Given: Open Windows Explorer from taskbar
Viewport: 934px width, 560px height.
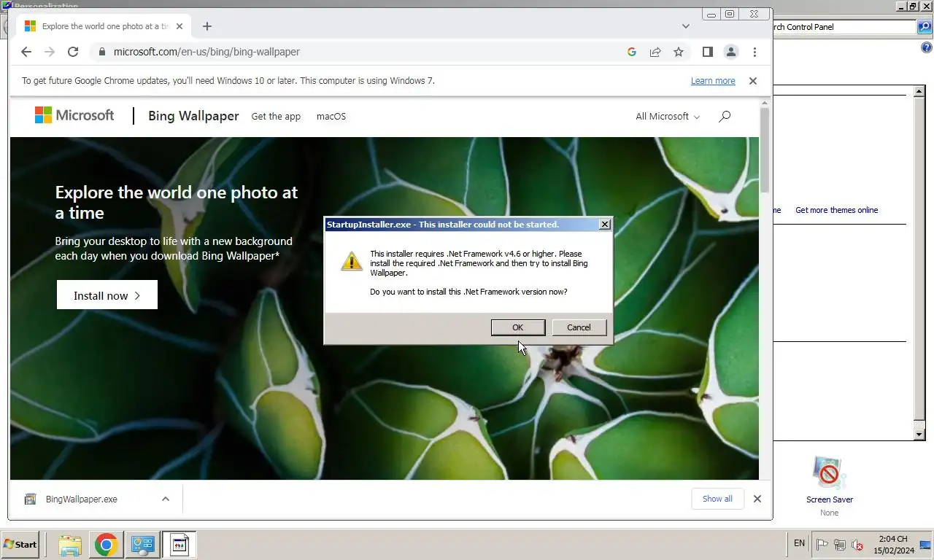Looking at the screenshot, I should coord(70,544).
